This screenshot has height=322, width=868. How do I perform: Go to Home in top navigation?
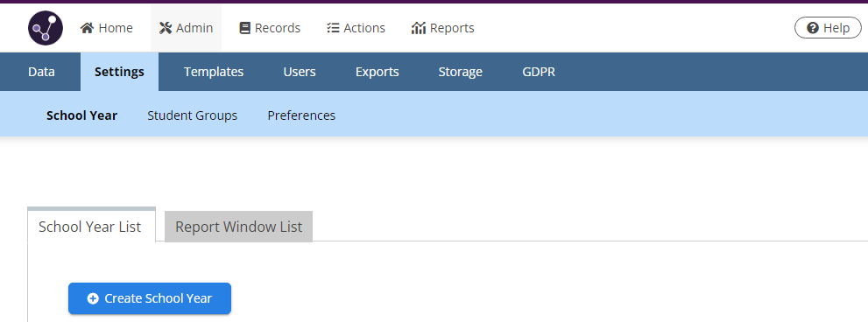click(106, 28)
